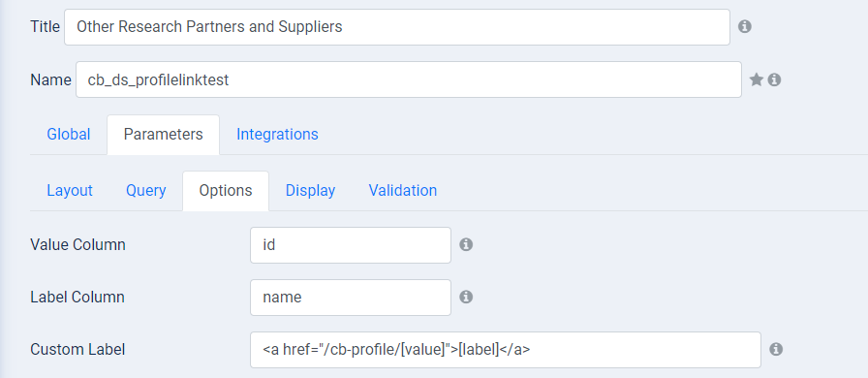Open the Integrations tab
The image size is (868, 378).
pos(277,134)
